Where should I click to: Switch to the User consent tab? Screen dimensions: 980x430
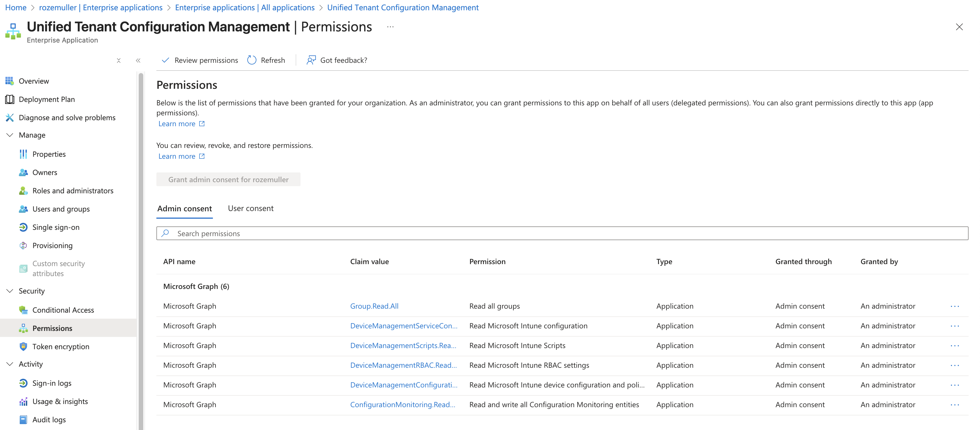250,208
